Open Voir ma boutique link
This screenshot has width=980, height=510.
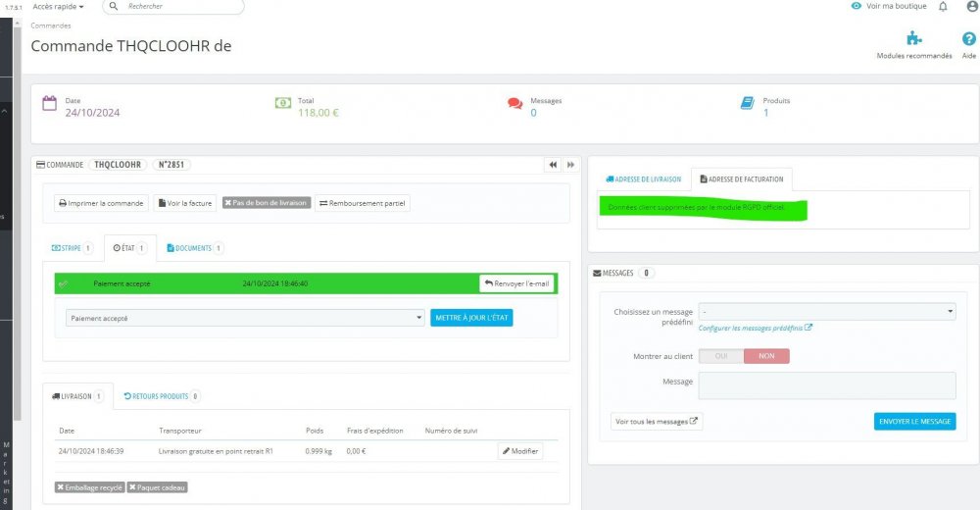[896, 6]
